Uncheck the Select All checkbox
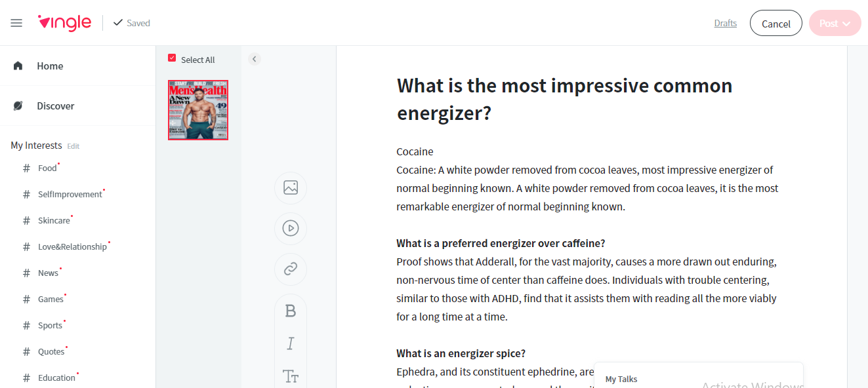Image resolution: width=868 pixels, height=388 pixels. click(172, 58)
